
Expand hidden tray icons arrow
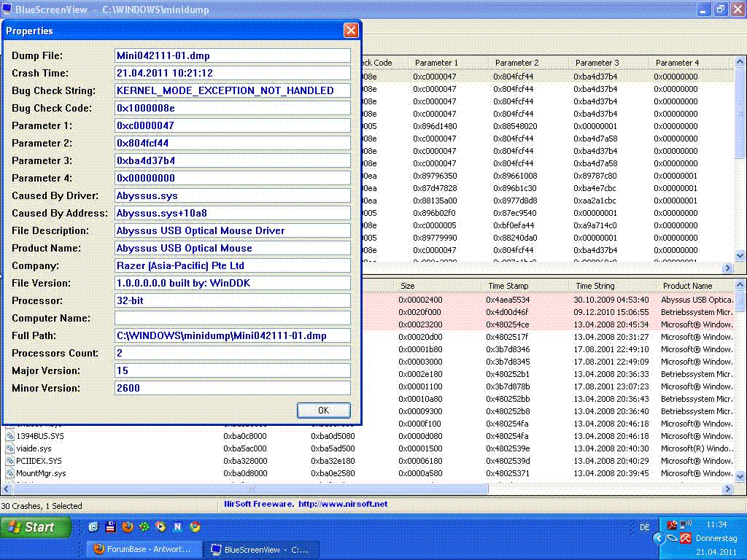[659, 539]
